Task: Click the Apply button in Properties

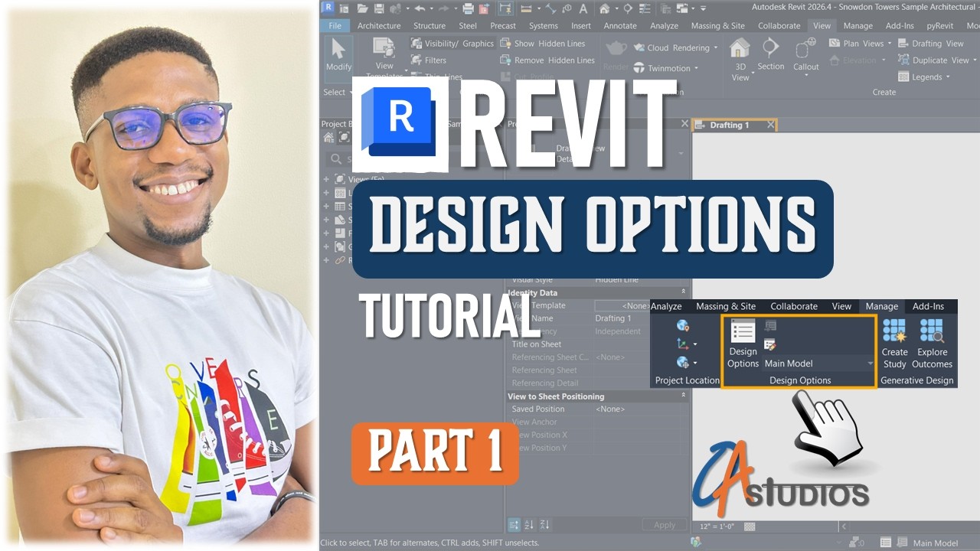Action: click(665, 526)
